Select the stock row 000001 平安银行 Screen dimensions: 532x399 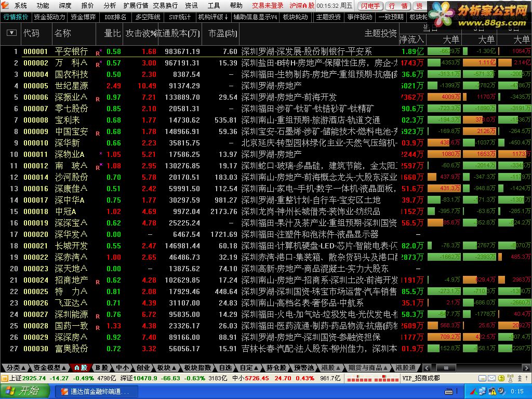coord(266,51)
